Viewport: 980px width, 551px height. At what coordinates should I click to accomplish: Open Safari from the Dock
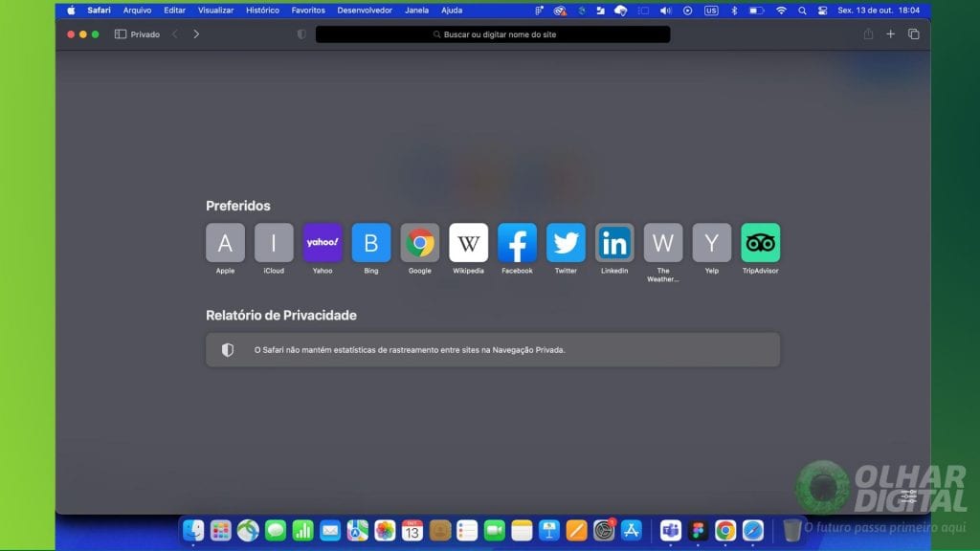click(x=753, y=530)
